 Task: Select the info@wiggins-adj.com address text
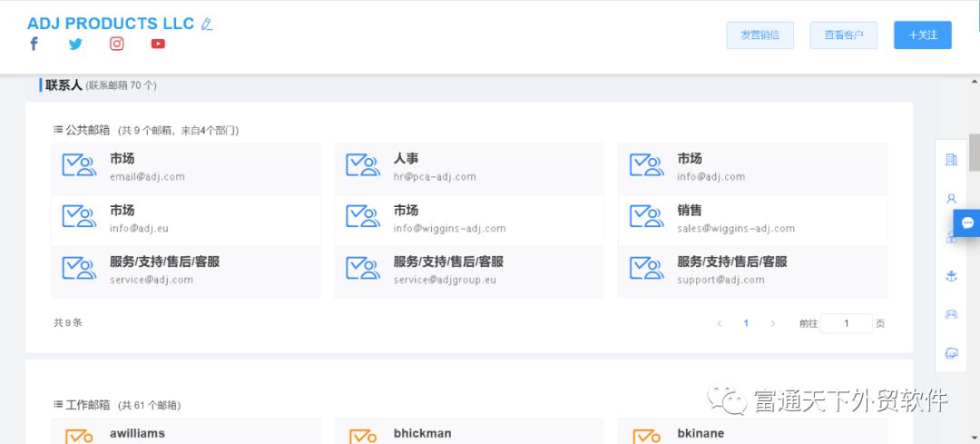[x=450, y=228]
